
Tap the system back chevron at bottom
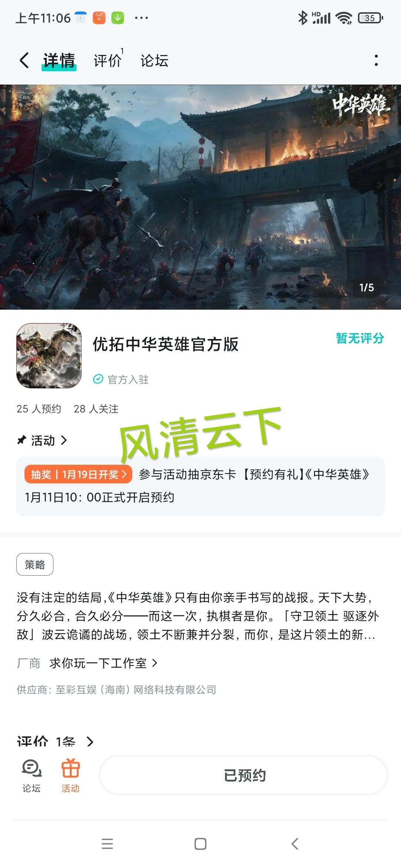pos(295,844)
